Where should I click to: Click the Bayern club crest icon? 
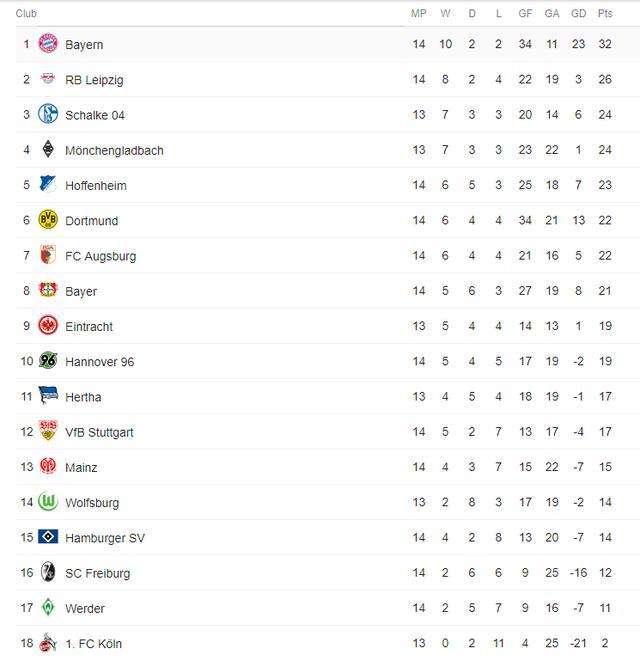[x=48, y=43]
